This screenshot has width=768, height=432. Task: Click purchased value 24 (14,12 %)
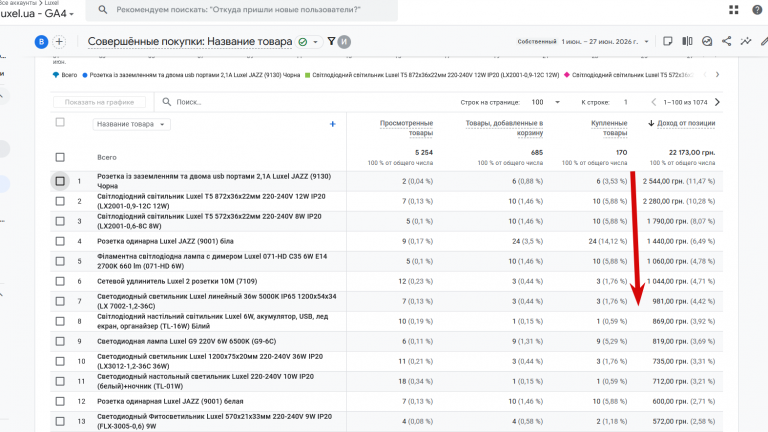608,241
